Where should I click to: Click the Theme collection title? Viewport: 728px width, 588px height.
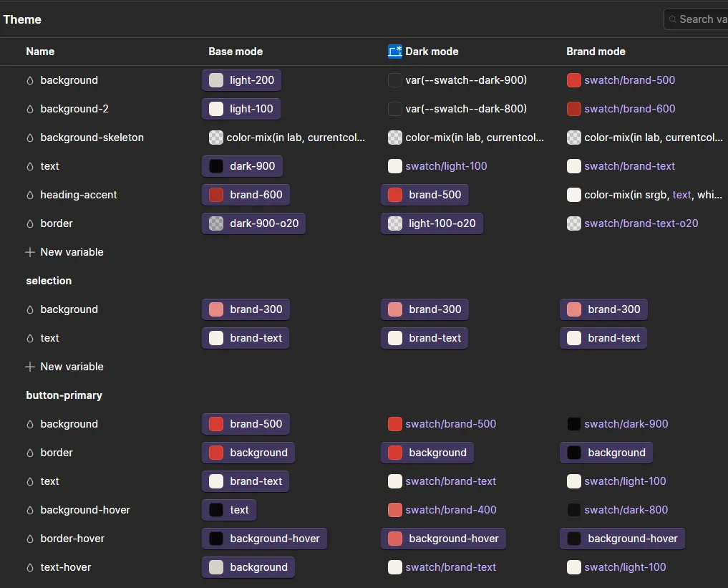tap(22, 19)
